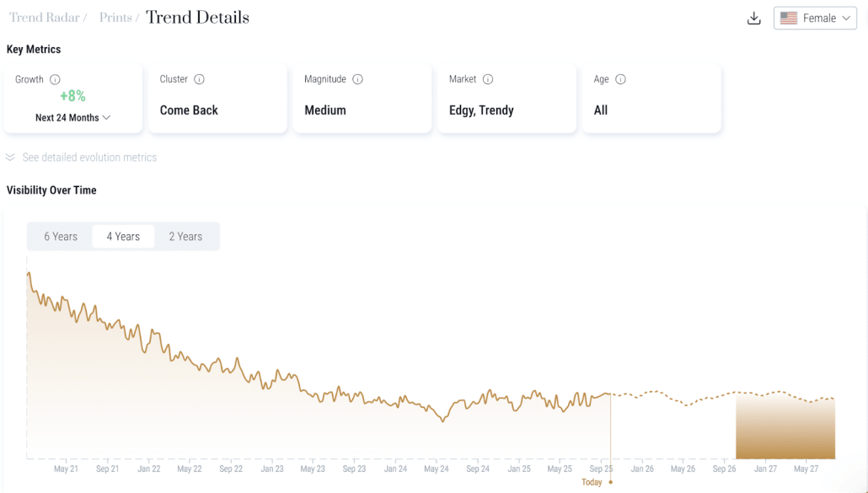Click the US flag icon

pyautogui.click(x=789, y=19)
